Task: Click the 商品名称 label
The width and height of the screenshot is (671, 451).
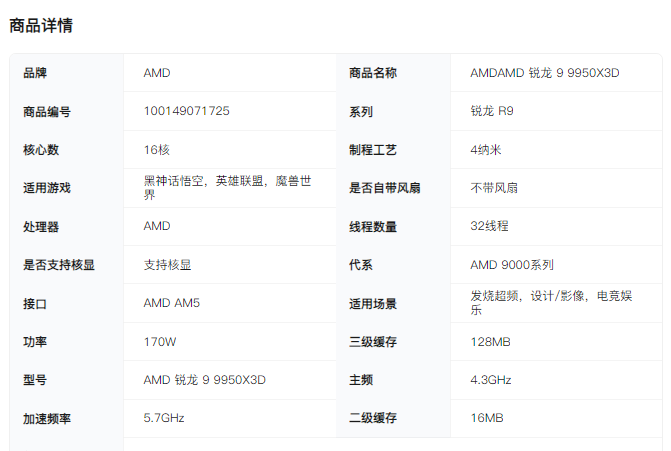Action: coord(373,73)
